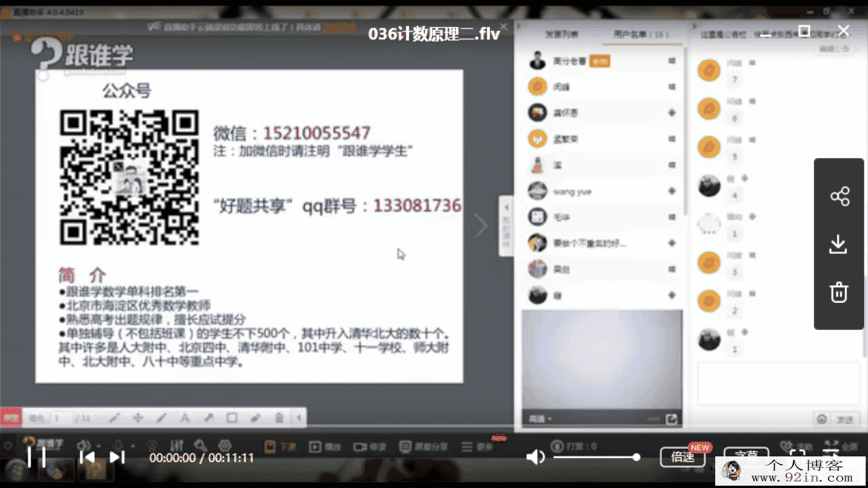
Task: Switch to the 发言列表 tab
Action: 562,34
